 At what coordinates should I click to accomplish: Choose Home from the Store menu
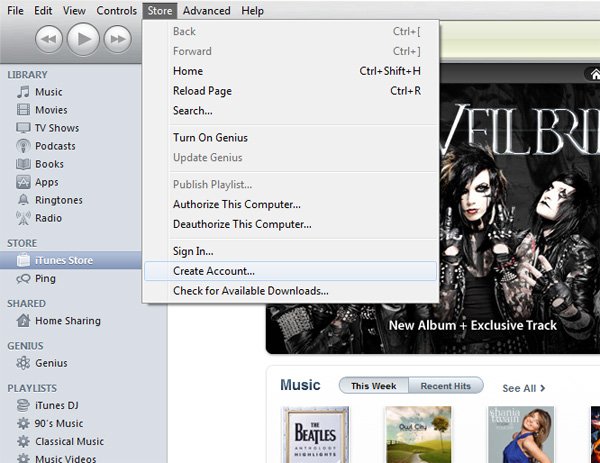(x=290, y=71)
